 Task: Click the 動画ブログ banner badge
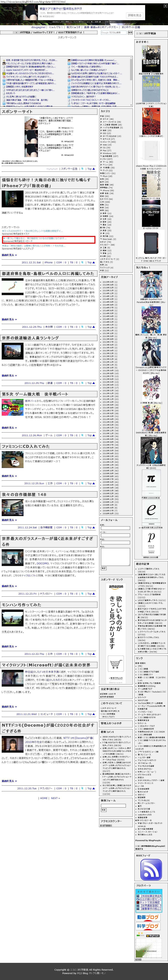(148, 917)
